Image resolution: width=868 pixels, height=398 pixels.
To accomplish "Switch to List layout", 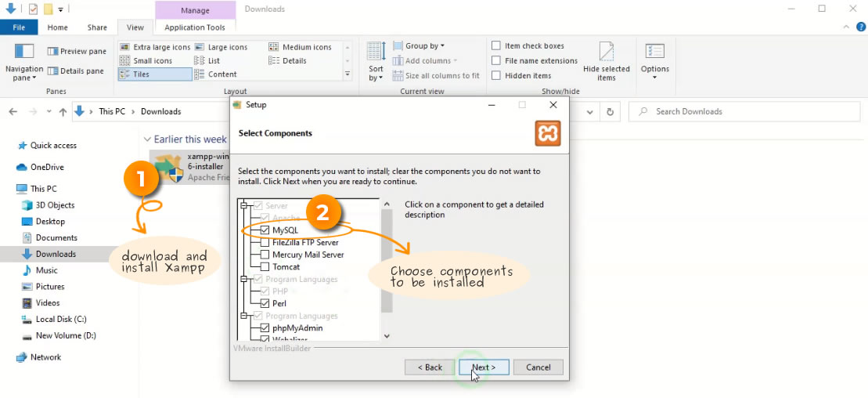I will point(207,60).
